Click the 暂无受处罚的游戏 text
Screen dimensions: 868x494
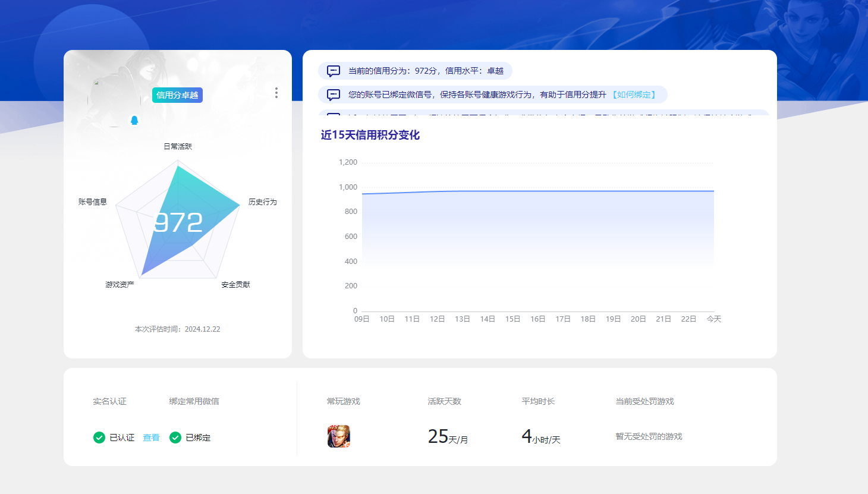(649, 436)
